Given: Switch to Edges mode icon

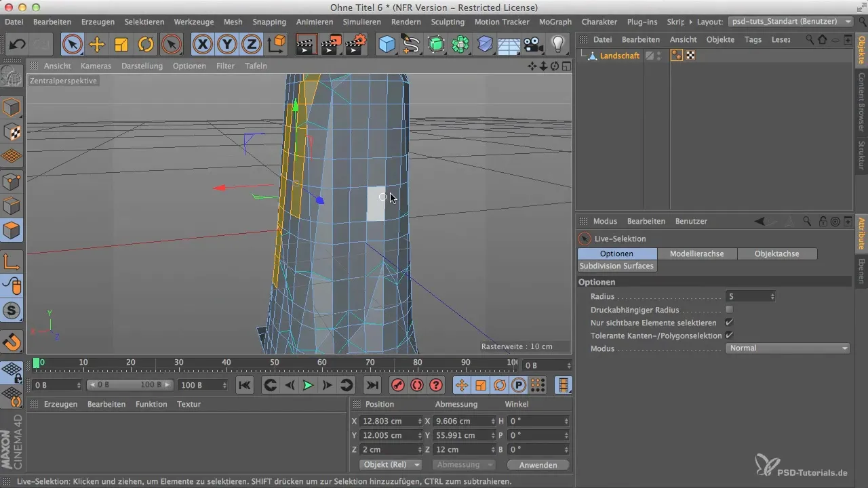Looking at the screenshot, I should click(x=12, y=206).
